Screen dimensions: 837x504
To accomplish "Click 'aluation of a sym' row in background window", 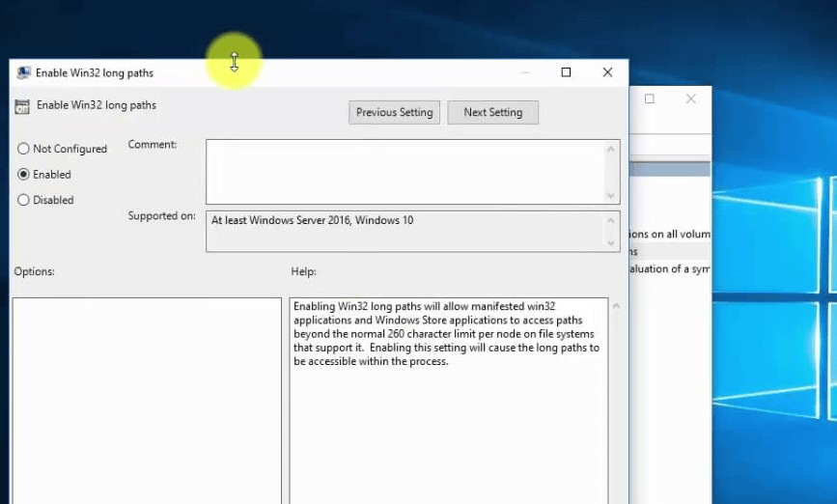I will 670,269.
